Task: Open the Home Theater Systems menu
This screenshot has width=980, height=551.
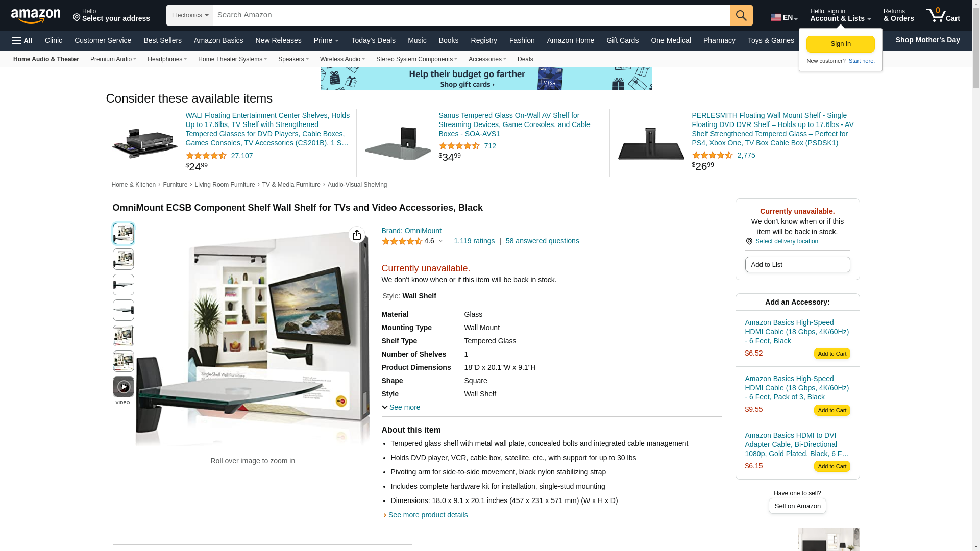Action: point(232,59)
